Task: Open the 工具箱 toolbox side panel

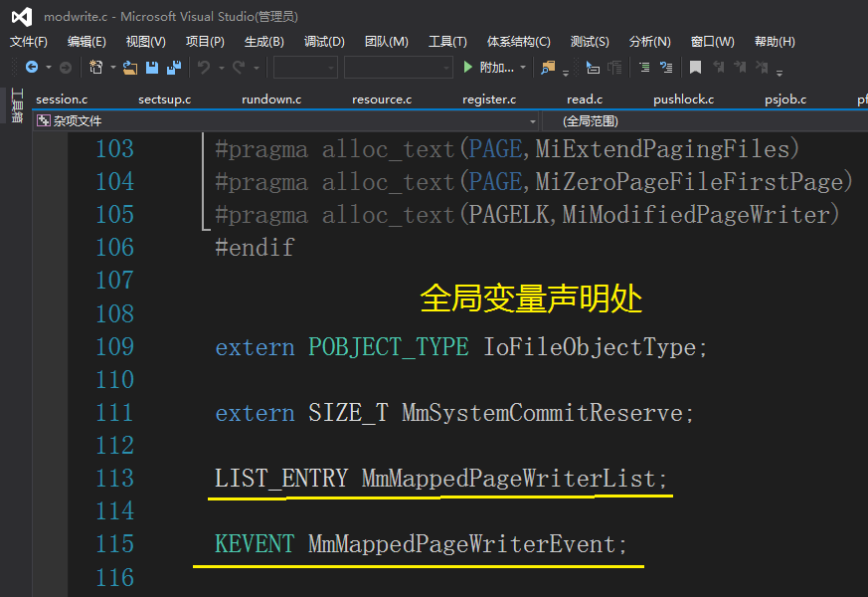Action: [x=17, y=105]
